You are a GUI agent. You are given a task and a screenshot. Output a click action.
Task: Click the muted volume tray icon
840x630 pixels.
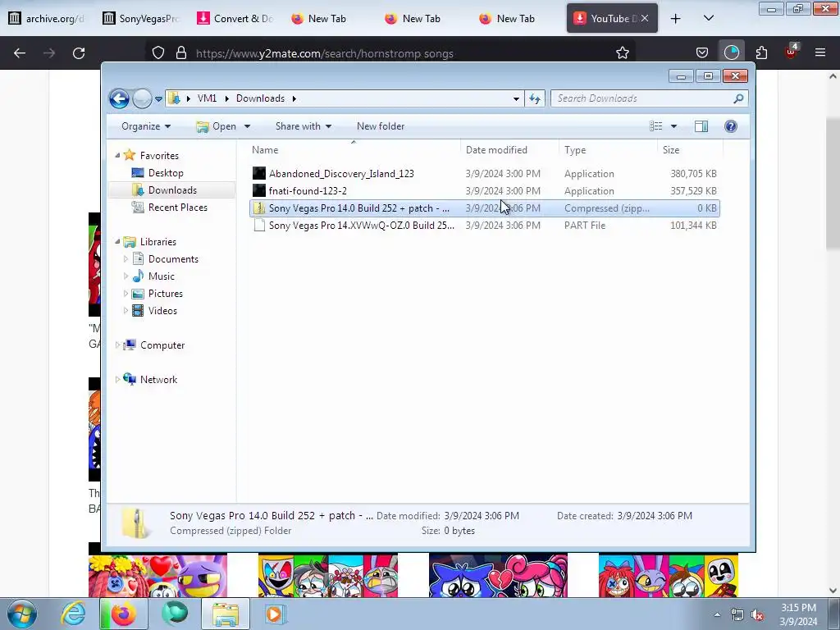(758, 614)
